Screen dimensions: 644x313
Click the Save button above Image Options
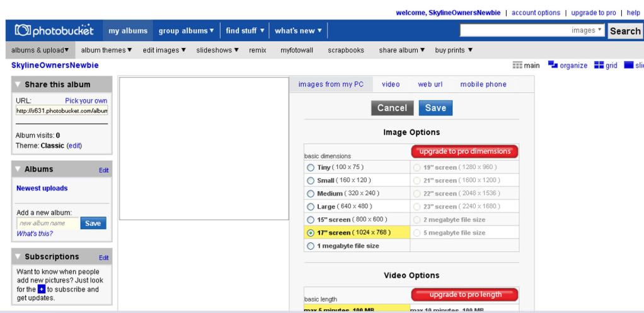tap(435, 108)
